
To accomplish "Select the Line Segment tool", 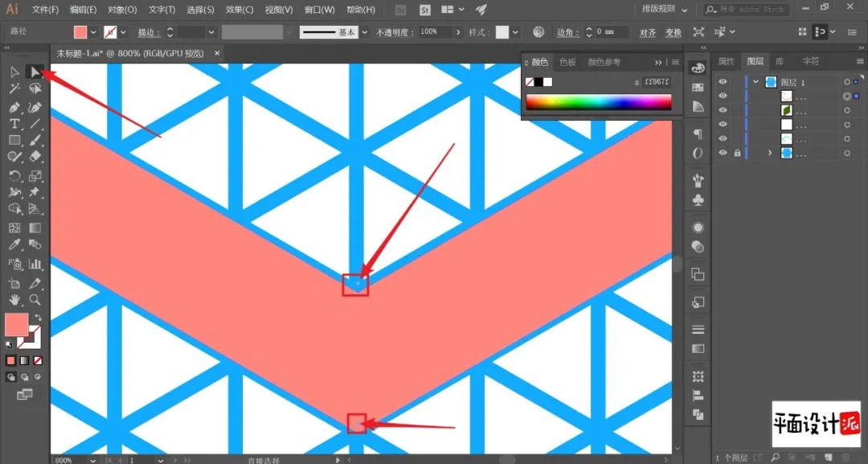I will pos(35,124).
